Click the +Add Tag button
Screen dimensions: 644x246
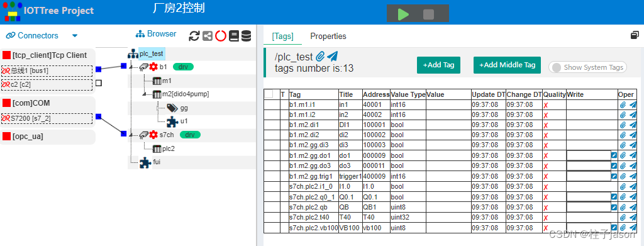click(438, 65)
